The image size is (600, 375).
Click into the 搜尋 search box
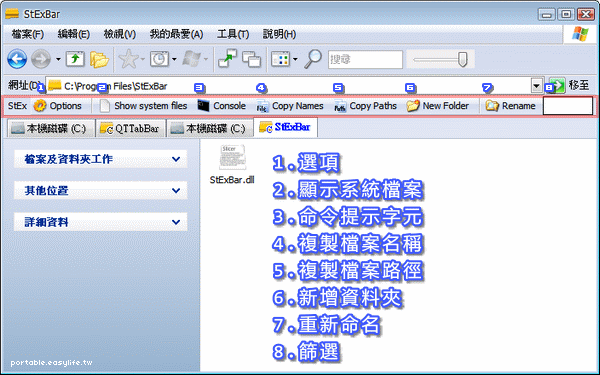(x=365, y=60)
